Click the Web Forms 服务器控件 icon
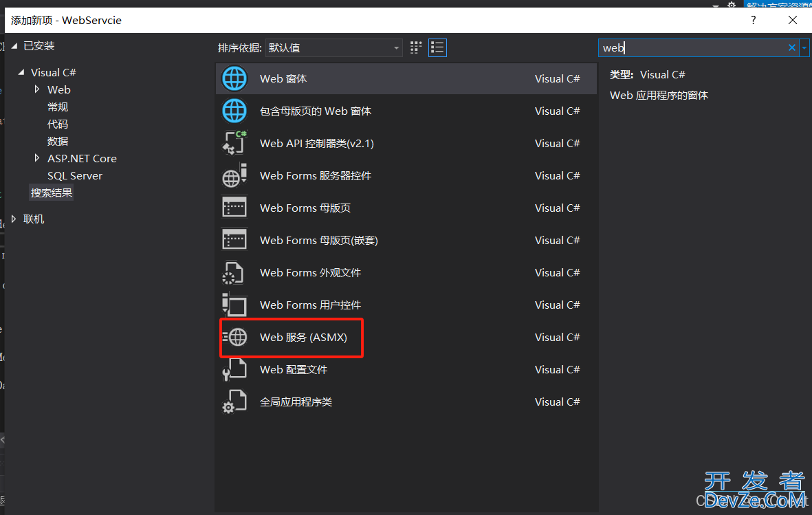 pyautogui.click(x=234, y=175)
